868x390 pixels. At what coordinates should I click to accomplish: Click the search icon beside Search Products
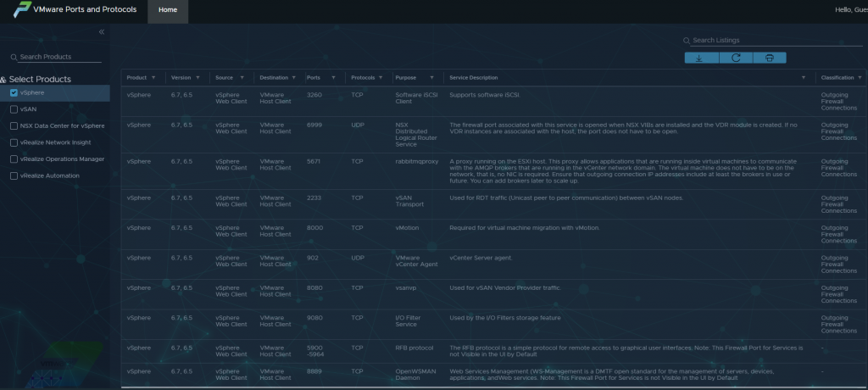(14, 57)
